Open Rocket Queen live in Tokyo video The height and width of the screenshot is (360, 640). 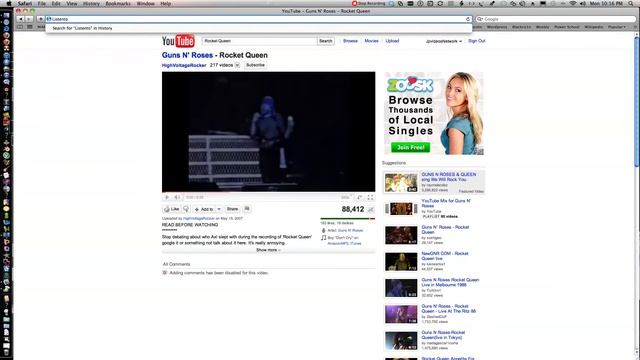pyautogui.click(x=443, y=335)
